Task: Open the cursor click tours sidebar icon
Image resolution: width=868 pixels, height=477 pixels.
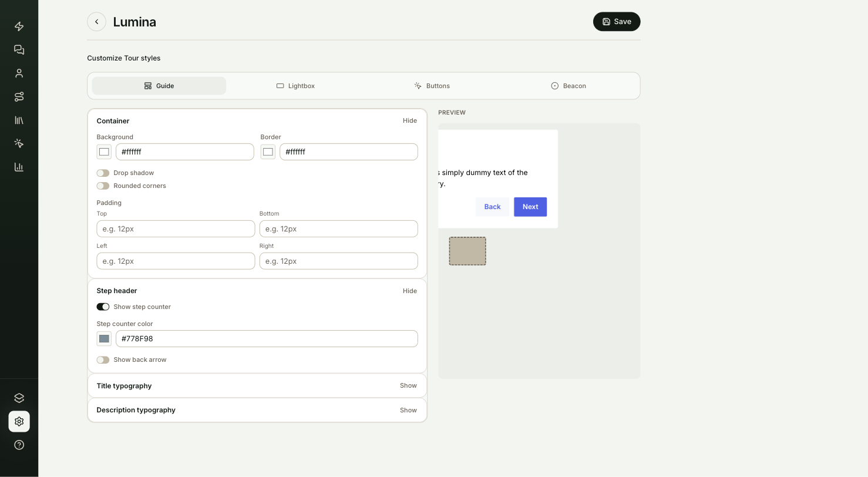Action: pyautogui.click(x=19, y=143)
